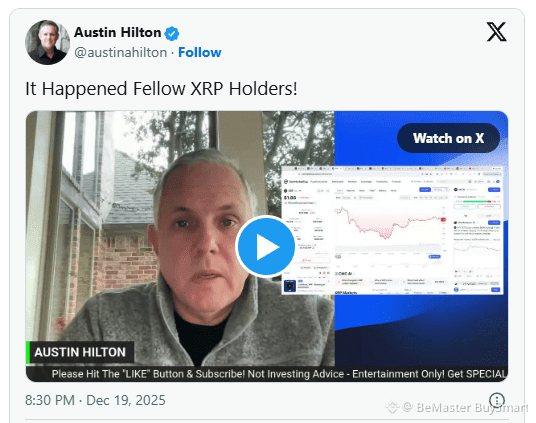Image resolution: width=536 pixels, height=423 pixels.
Task: Follow Austin Hilton via the Follow link
Action: tap(200, 52)
